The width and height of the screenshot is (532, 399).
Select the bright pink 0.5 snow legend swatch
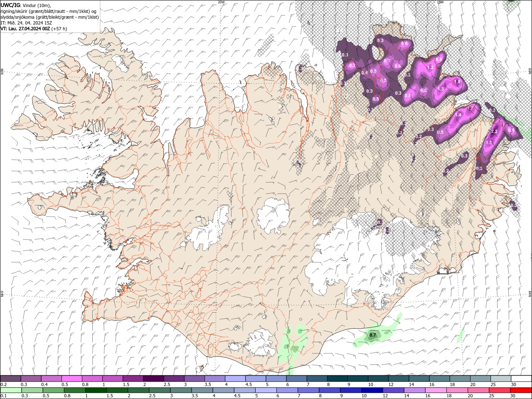coord(72,379)
